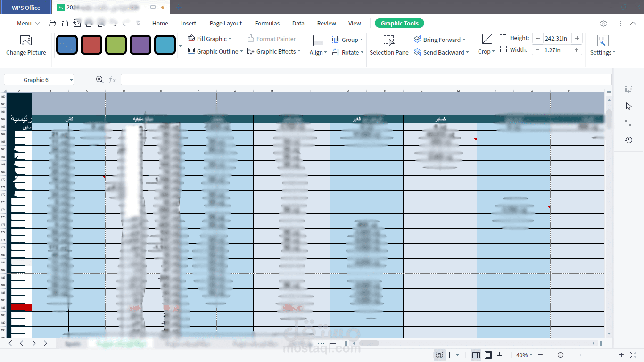The height and width of the screenshot is (362, 644).
Task: Switch to Page Layout view in status bar
Action: (488, 355)
